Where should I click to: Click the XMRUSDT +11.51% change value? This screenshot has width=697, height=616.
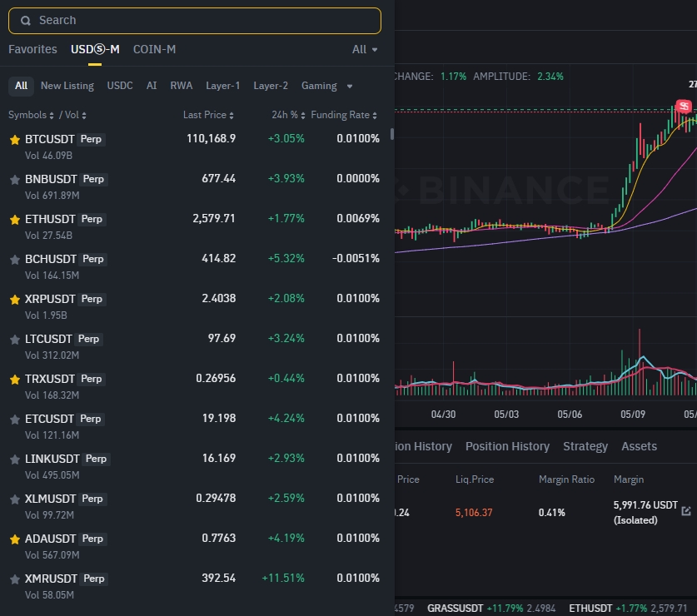(x=283, y=579)
